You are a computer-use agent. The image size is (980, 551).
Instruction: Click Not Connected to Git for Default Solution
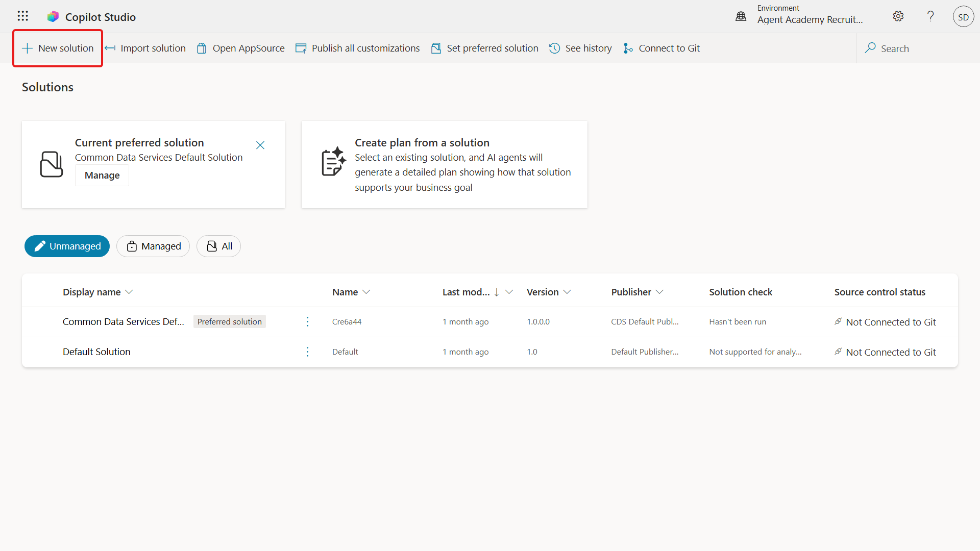[886, 352]
